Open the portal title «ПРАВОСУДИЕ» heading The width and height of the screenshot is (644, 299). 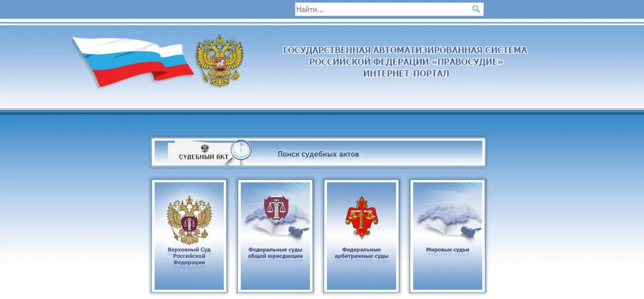(405, 62)
